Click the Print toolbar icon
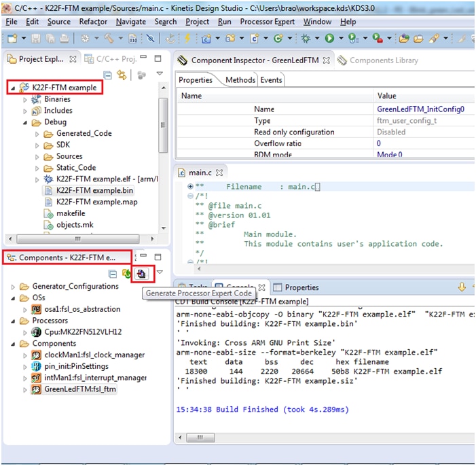 click(x=64, y=39)
